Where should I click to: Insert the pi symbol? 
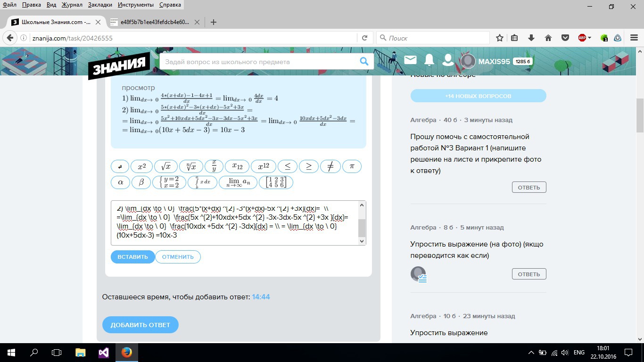tap(352, 166)
